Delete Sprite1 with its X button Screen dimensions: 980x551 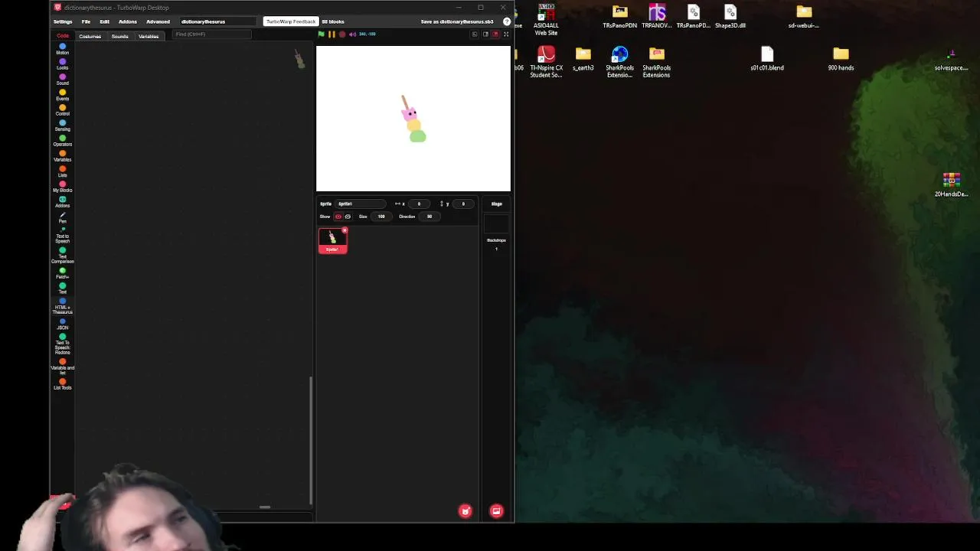pyautogui.click(x=345, y=230)
